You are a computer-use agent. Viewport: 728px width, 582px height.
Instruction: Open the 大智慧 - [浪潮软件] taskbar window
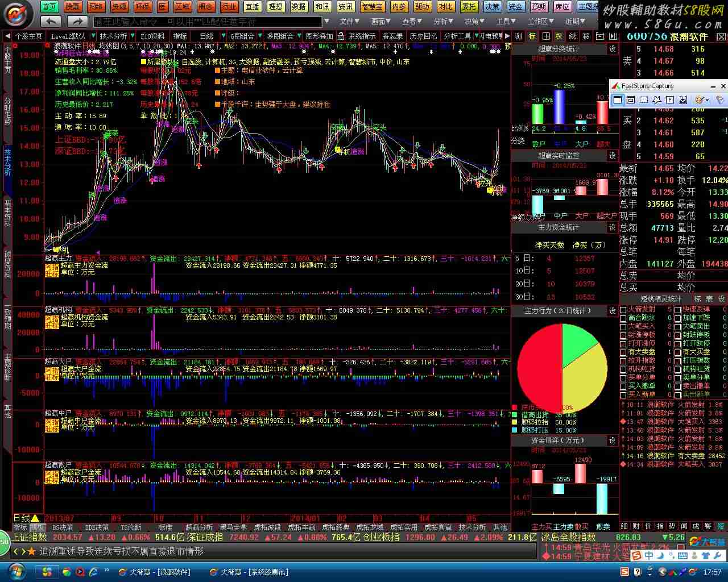pos(155,572)
